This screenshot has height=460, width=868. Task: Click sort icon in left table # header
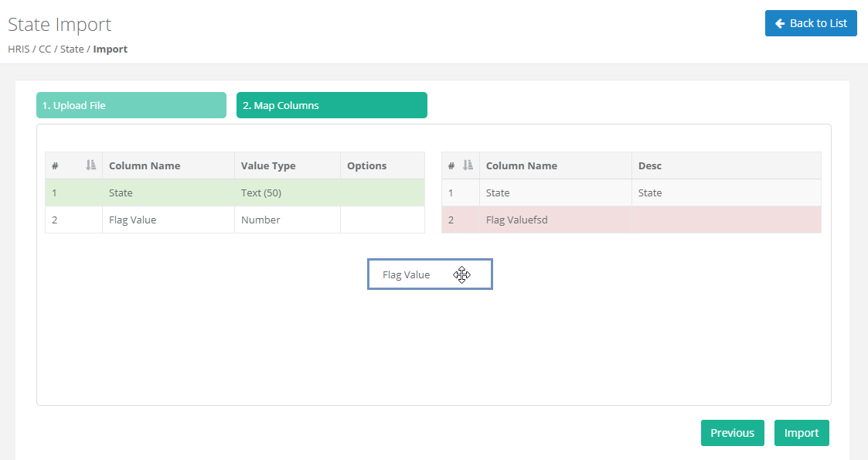click(90, 165)
